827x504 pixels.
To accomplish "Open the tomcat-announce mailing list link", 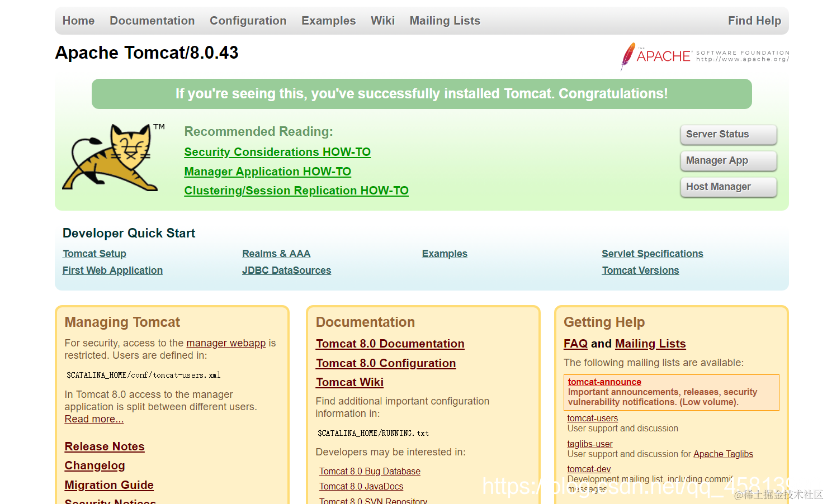I will click(x=604, y=382).
